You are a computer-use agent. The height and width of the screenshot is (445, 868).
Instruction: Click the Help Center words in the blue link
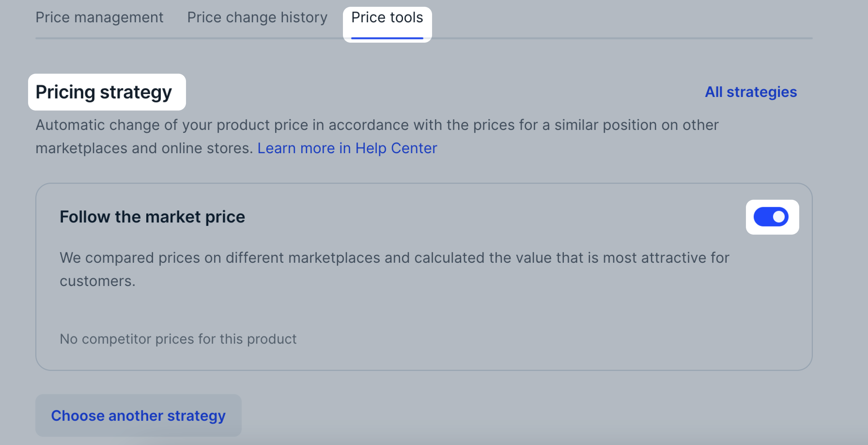coord(396,148)
